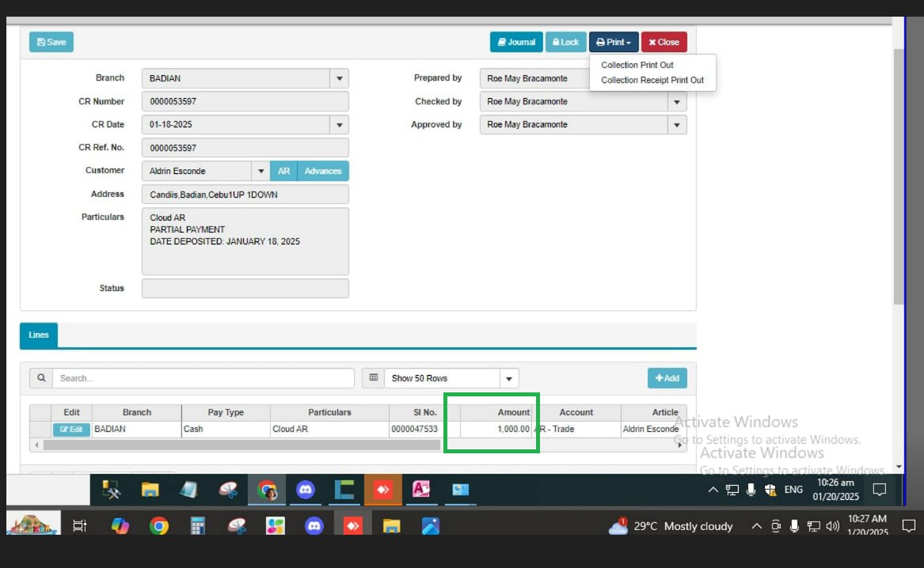Screen dimensions: 924x568
Task: Open the Journal view
Action: 516,42
